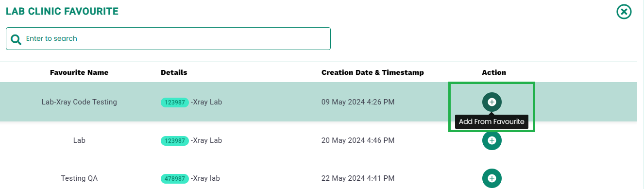Click the 'Enter to search' input field
The height and width of the screenshot is (189, 644).
pyautogui.click(x=168, y=38)
